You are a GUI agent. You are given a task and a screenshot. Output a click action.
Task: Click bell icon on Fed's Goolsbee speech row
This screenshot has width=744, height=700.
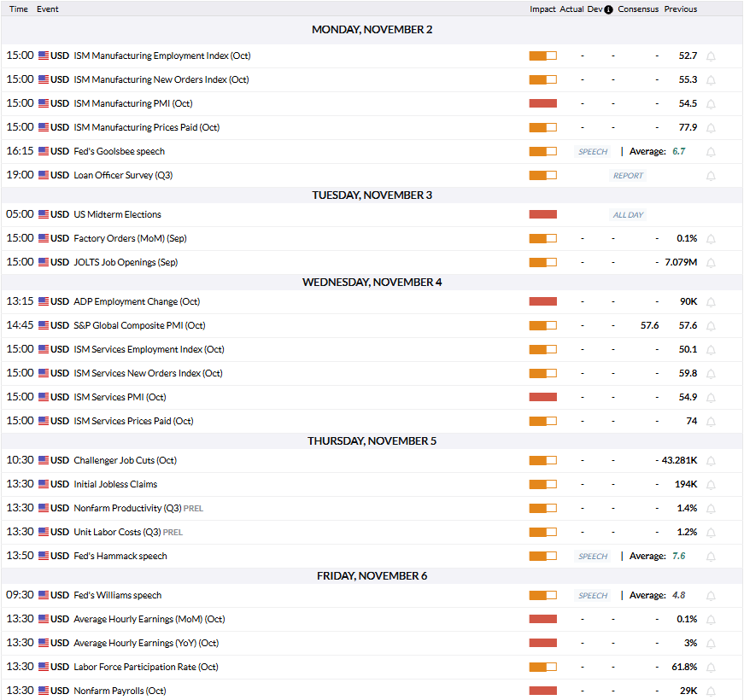(x=711, y=152)
